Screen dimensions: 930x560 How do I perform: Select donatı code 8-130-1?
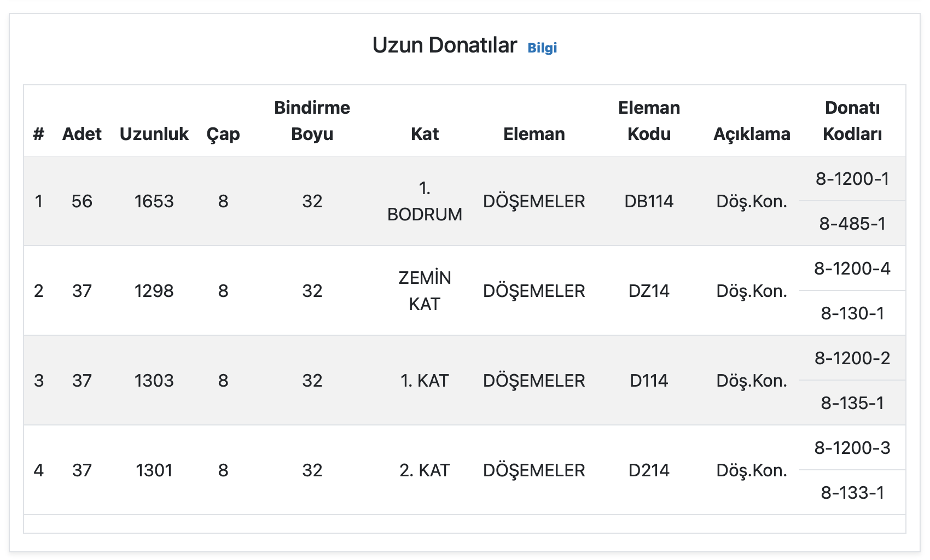852,313
